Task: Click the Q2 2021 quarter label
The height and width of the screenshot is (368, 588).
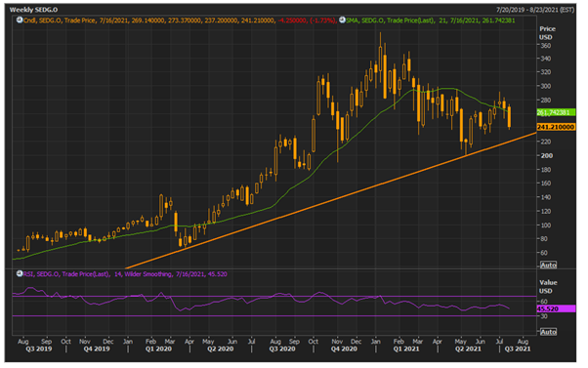Action: click(468, 348)
